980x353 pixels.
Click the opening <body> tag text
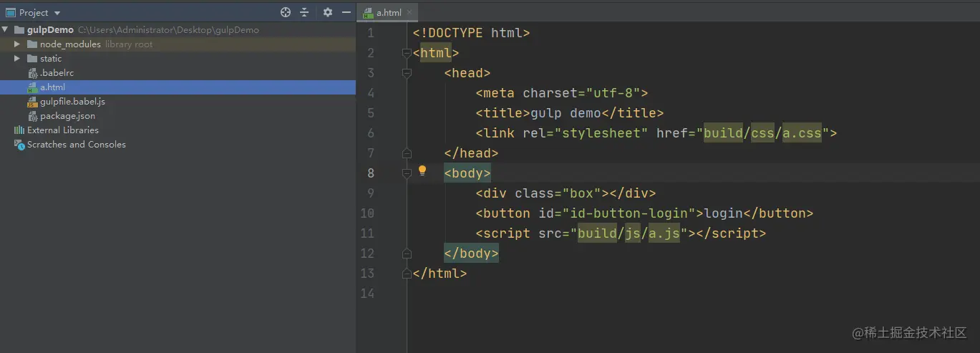coord(467,173)
